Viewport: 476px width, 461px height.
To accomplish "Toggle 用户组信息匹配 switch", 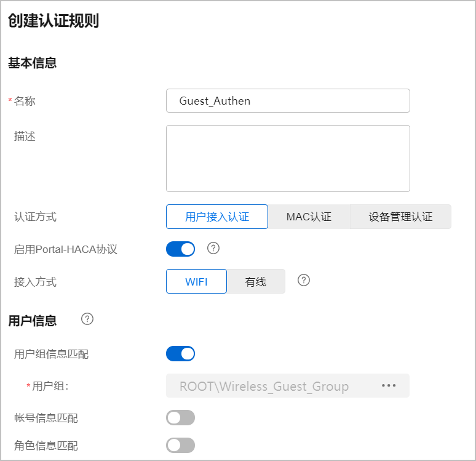I will (180, 353).
